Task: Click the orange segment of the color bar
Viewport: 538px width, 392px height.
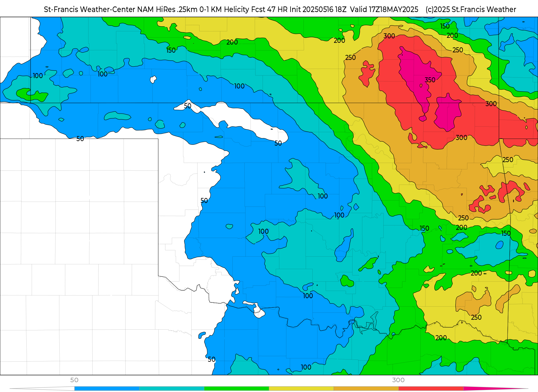Action: coord(366,389)
